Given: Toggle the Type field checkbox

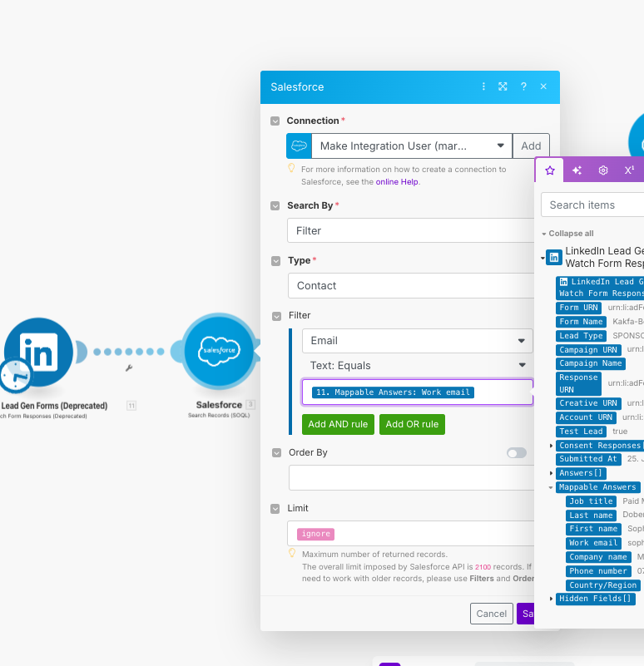Looking at the screenshot, I should point(276,261).
